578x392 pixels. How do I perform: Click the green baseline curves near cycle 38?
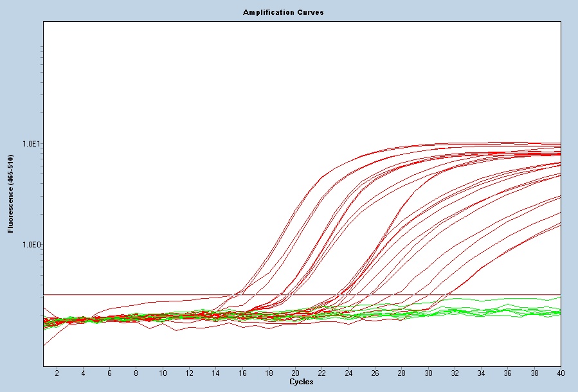[534, 311]
